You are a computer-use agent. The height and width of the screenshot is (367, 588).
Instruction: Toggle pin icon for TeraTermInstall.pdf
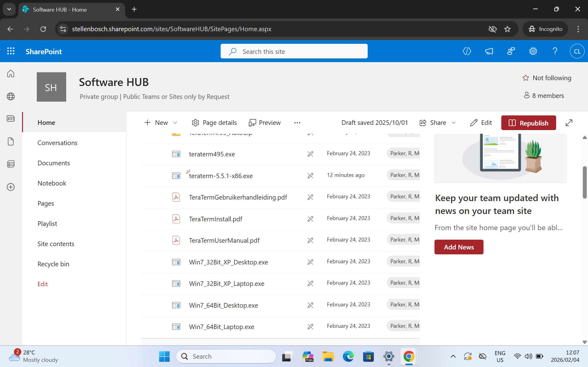[x=310, y=219]
